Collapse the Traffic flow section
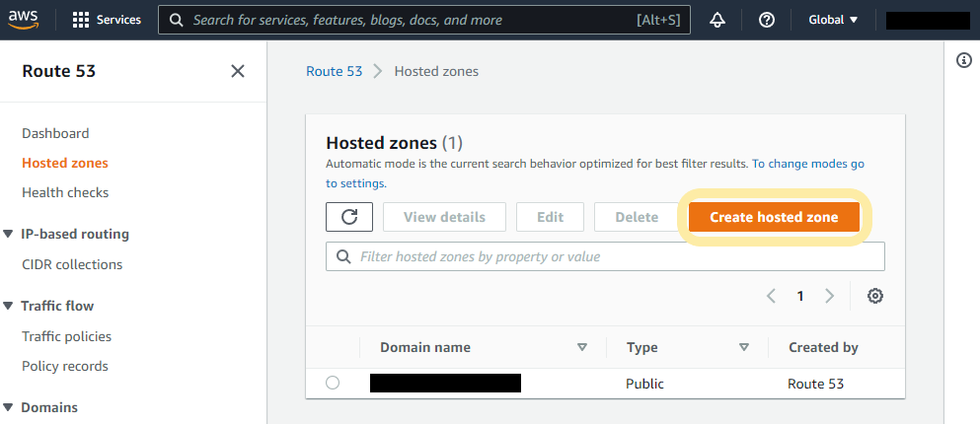 (x=8, y=306)
